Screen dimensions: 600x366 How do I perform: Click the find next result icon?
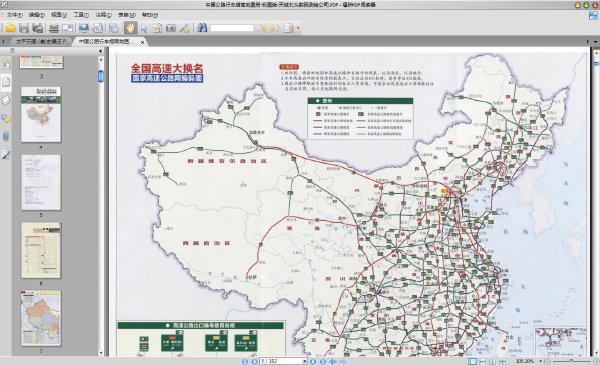coord(274,28)
